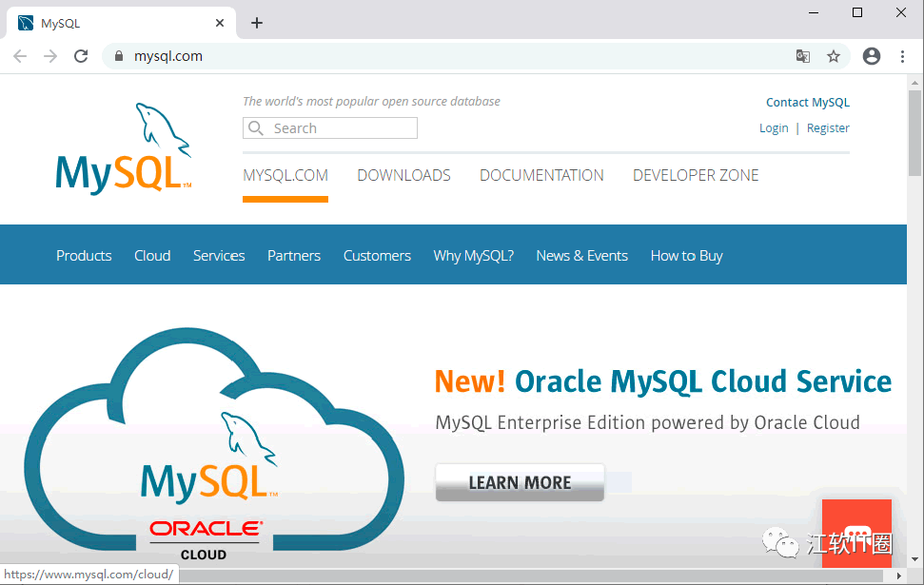Open the Products menu item
Image resolution: width=924 pixels, height=585 pixels.
tap(84, 256)
